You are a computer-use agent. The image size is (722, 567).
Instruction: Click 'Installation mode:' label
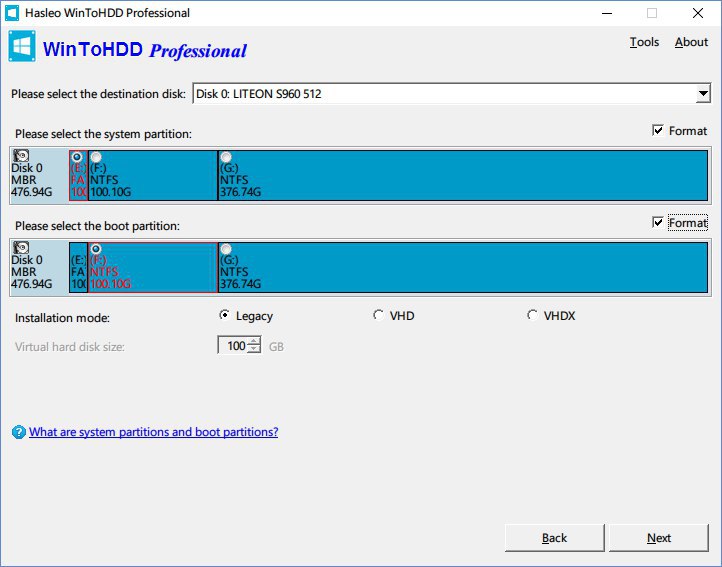(x=62, y=318)
